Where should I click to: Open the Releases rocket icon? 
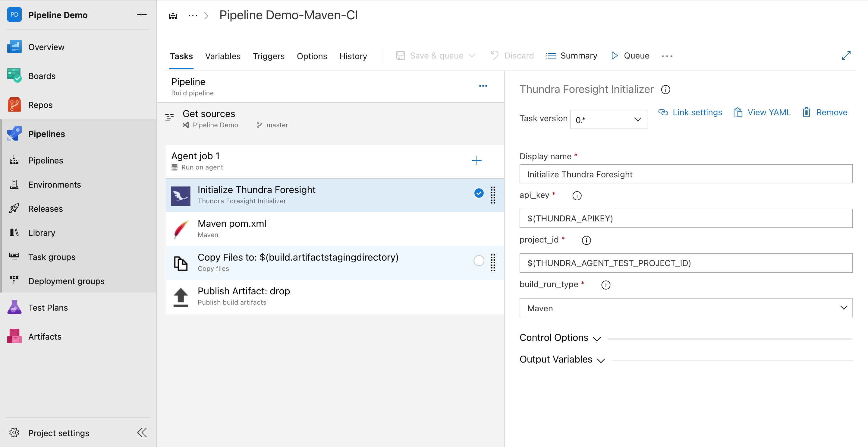14,208
